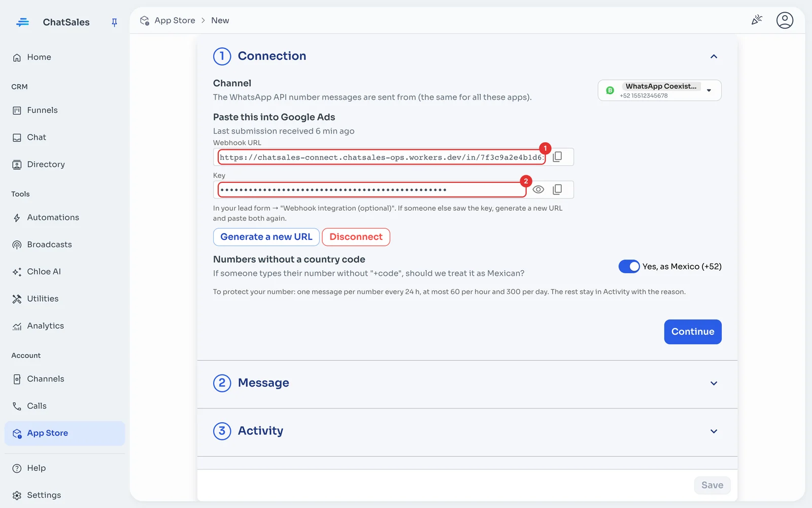Viewport: 812px width, 508px height.
Task: Click the Disconnect button
Action: 356,237
